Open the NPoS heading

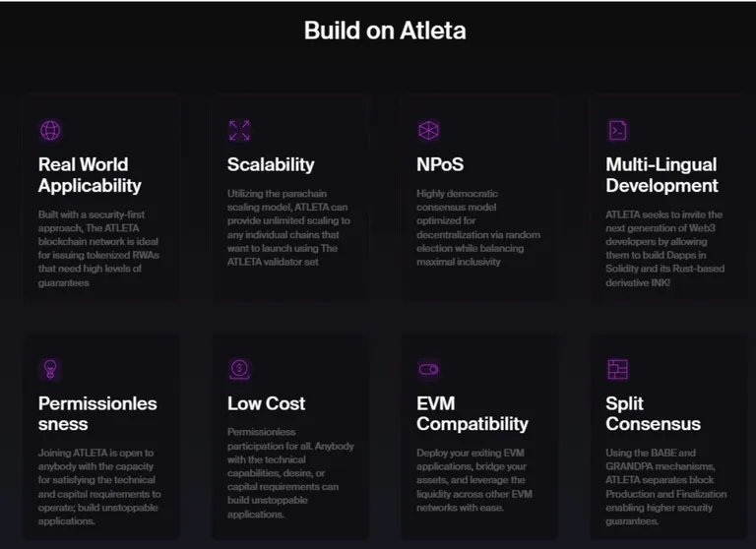[440, 164]
